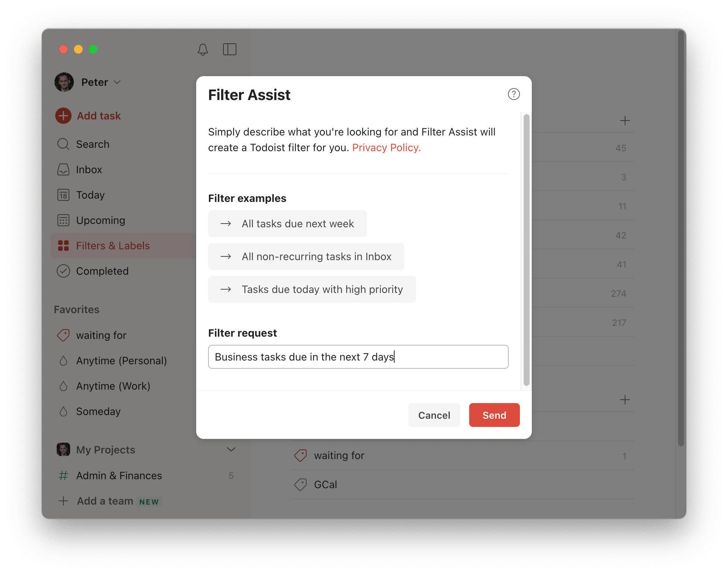Click the Add a team plus icon
Viewport: 728px width, 574px height.
point(63,501)
